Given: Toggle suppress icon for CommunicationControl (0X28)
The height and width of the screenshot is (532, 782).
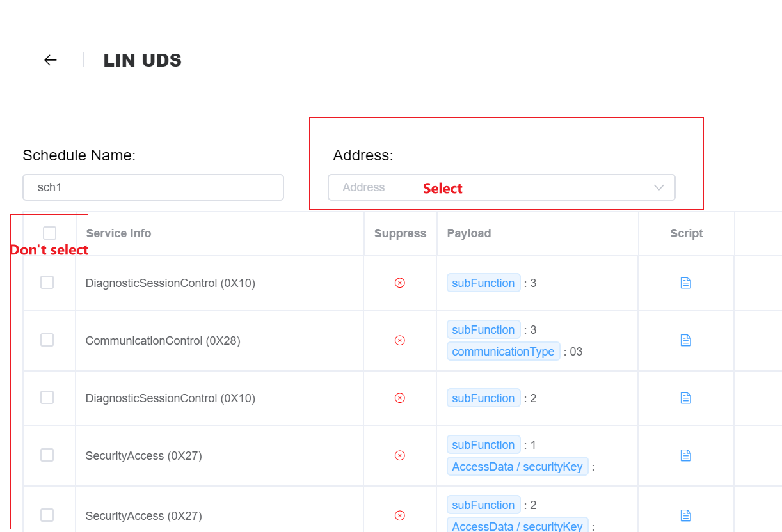Looking at the screenshot, I should (x=399, y=340).
